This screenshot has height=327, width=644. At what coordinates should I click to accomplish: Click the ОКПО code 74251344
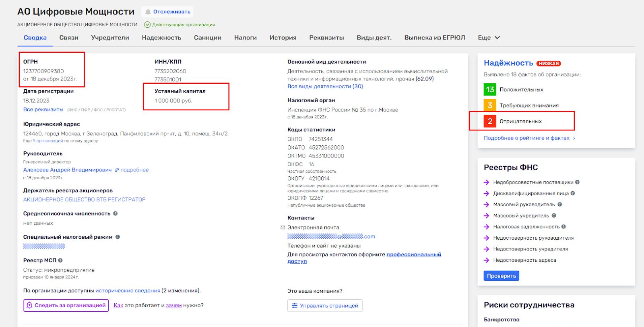[x=321, y=139]
